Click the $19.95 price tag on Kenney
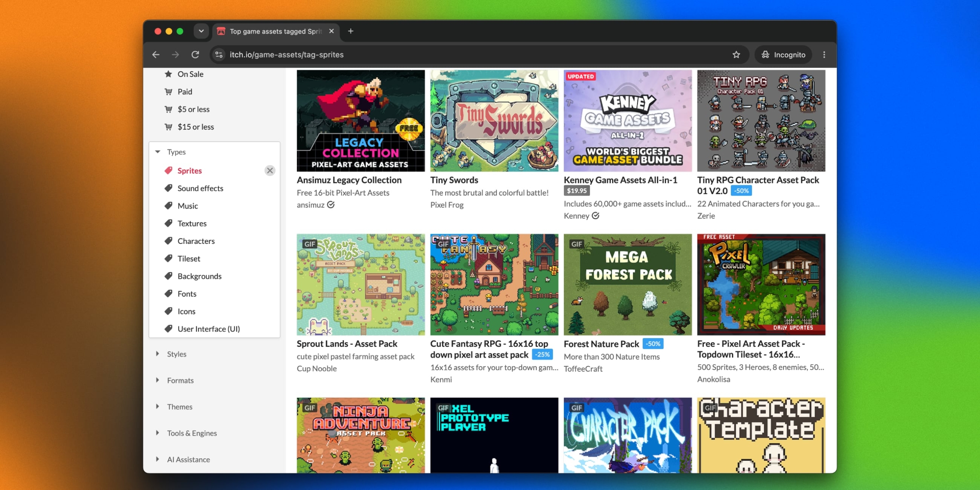Viewport: 980px width, 490px height. [x=577, y=191]
